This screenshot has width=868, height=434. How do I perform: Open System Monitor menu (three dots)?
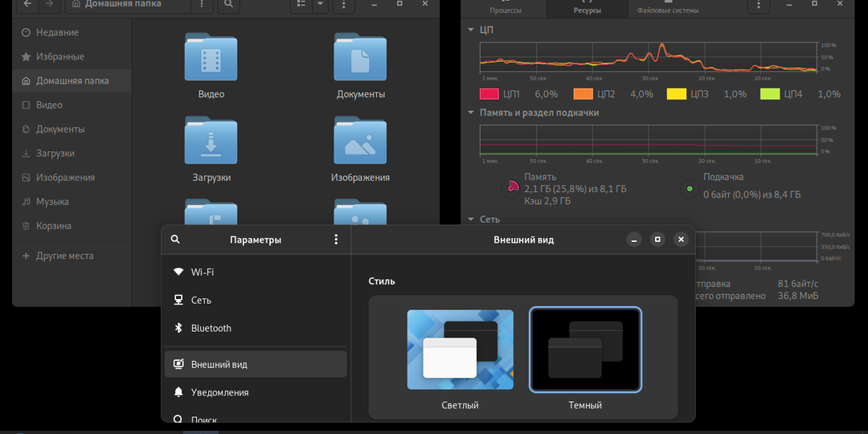(x=759, y=4)
